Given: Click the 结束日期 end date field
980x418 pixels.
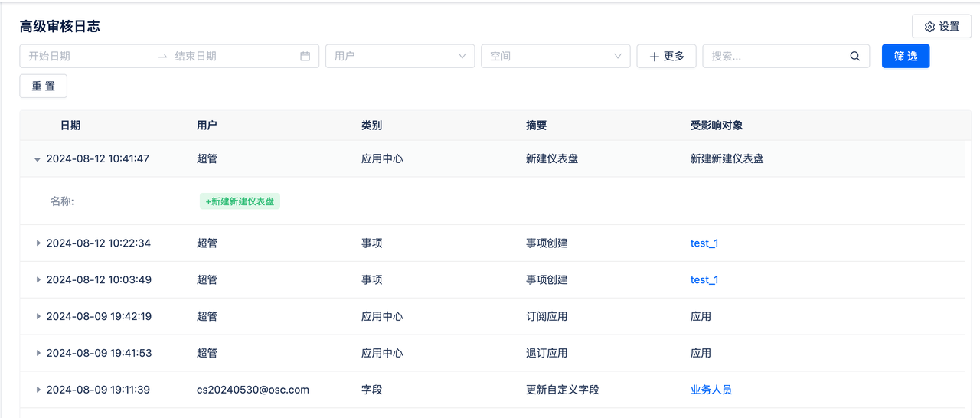Looking at the screenshot, I should point(234,56).
